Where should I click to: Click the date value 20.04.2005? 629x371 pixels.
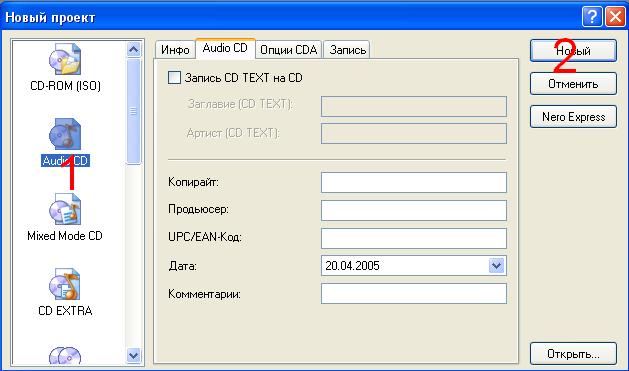point(352,266)
